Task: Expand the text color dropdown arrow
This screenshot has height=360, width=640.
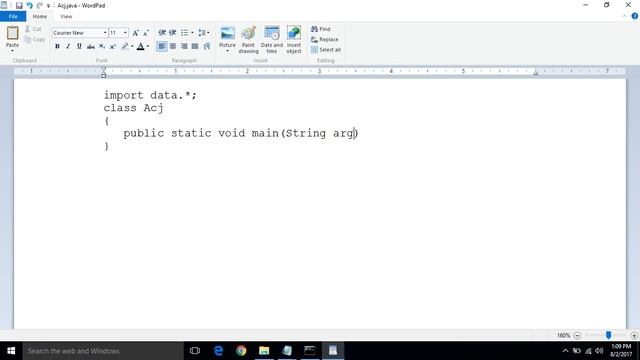Action: pos(148,46)
